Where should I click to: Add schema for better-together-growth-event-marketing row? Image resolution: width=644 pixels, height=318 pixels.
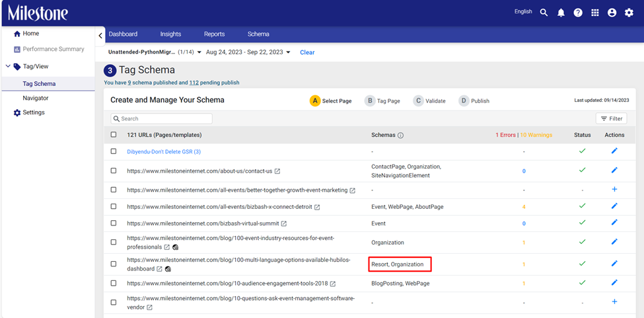point(614,189)
